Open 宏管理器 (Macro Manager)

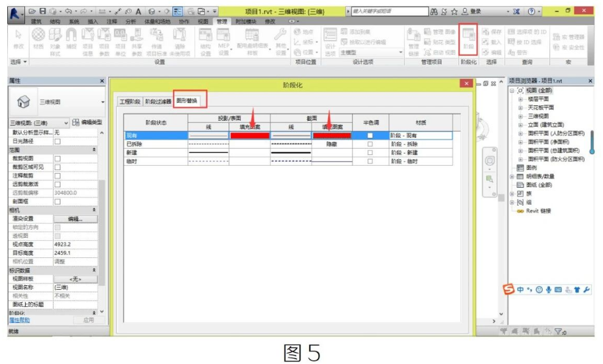pos(569,37)
